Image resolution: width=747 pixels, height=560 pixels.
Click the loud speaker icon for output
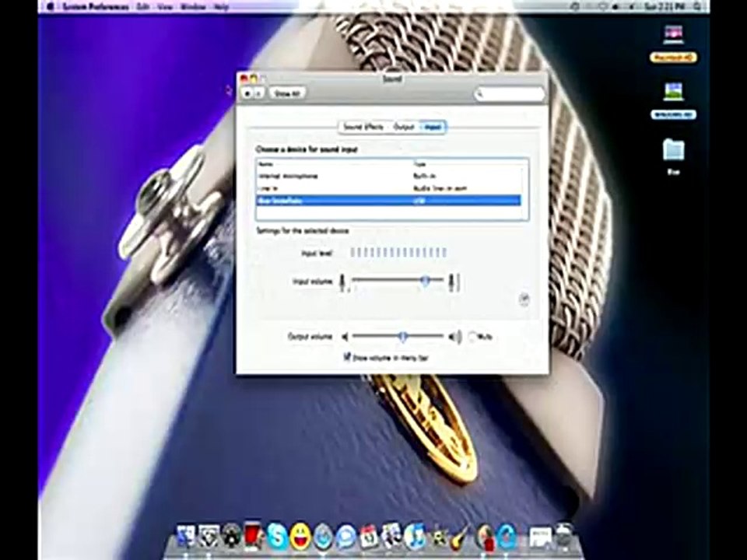click(455, 337)
